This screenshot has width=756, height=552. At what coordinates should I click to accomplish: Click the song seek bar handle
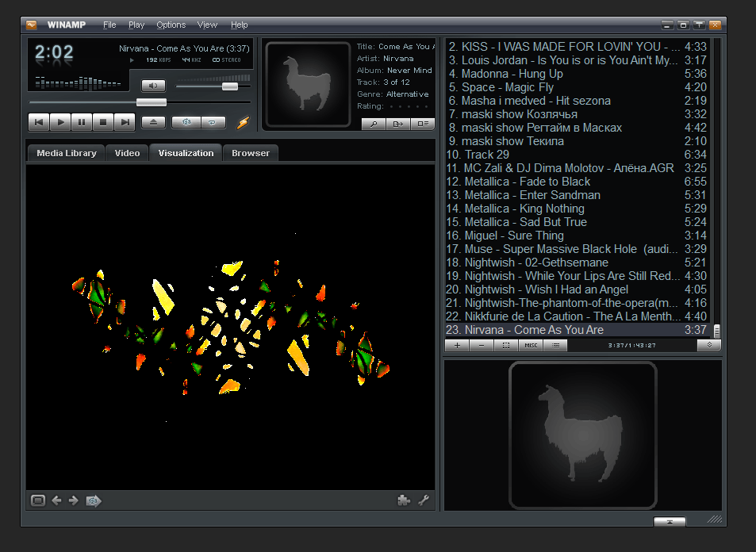pos(152,102)
